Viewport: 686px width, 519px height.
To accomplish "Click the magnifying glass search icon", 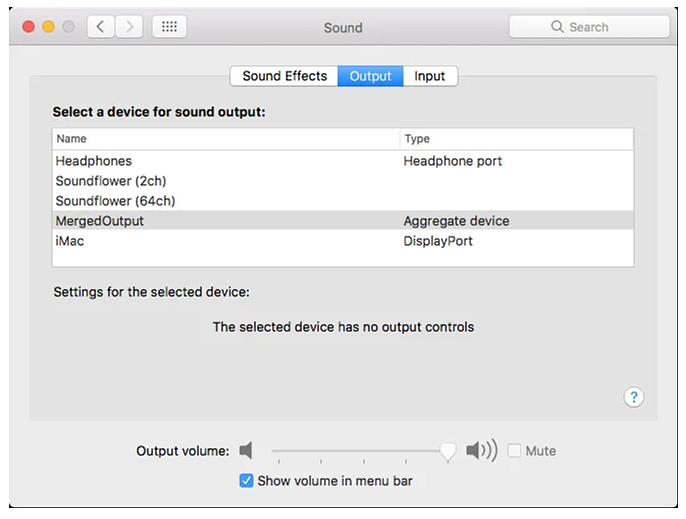I will (x=557, y=27).
